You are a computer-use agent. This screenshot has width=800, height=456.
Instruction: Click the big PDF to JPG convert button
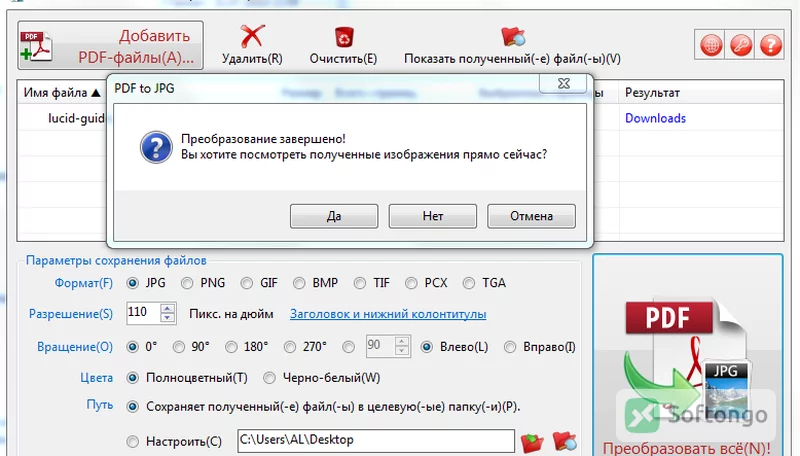pyautogui.click(x=687, y=357)
